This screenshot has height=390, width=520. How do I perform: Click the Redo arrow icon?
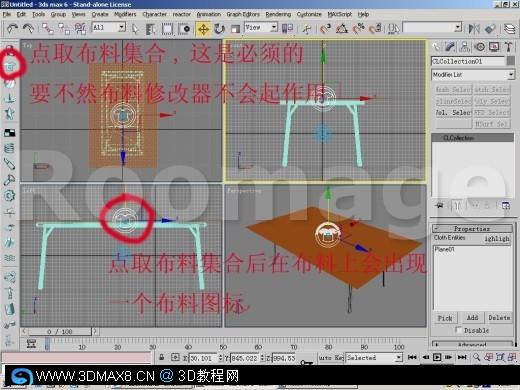[29, 29]
